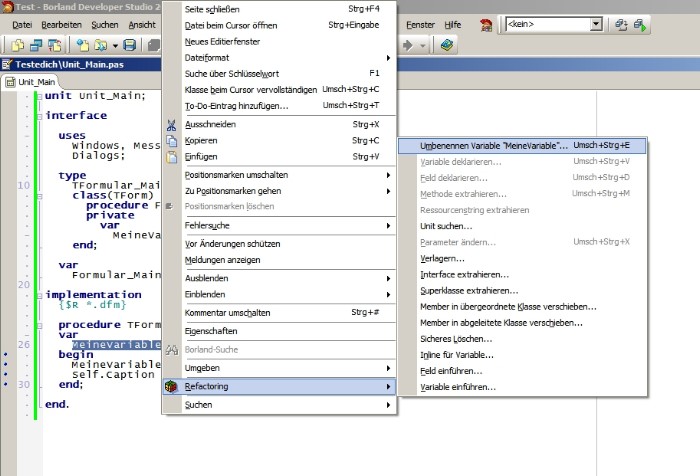The height and width of the screenshot is (476, 700).
Task: Click the Refactoring cube icon
Action: 171,387
